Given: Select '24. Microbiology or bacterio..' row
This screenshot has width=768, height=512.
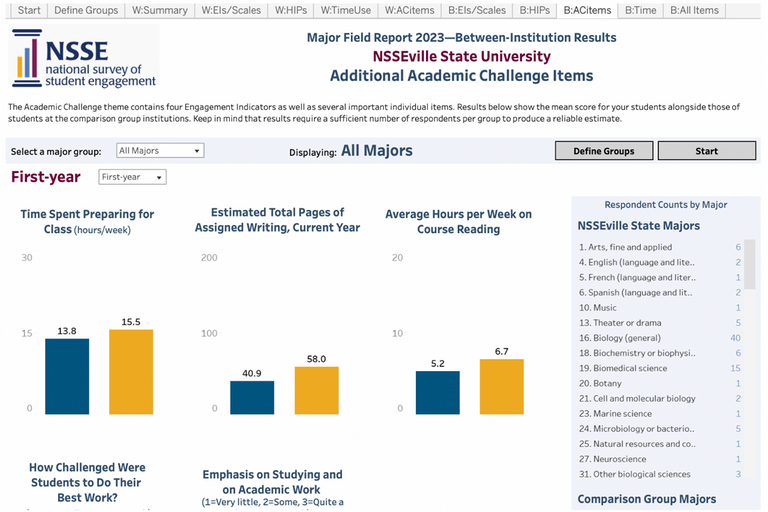Looking at the screenshot, I should 659,429.
